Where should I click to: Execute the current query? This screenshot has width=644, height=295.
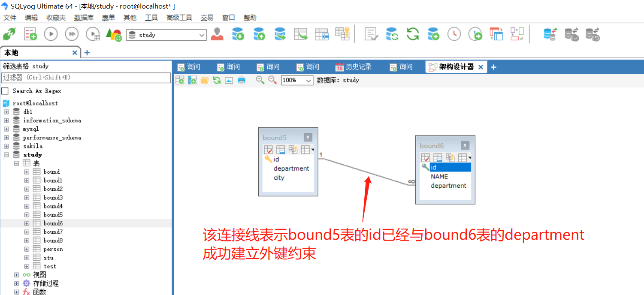[x=51, y=34]
